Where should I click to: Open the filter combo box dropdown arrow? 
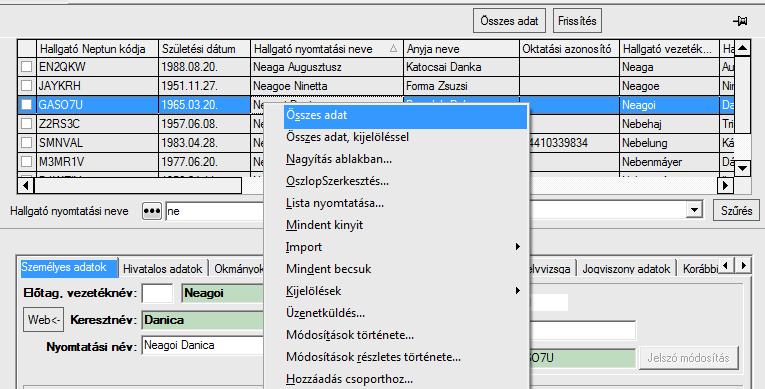[694, 211]
